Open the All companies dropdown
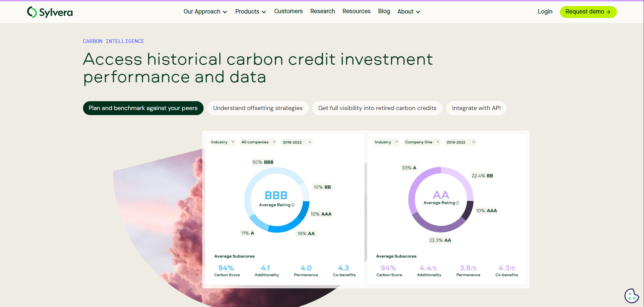This screenshot has width=644, height=307. tap(258, 142)
